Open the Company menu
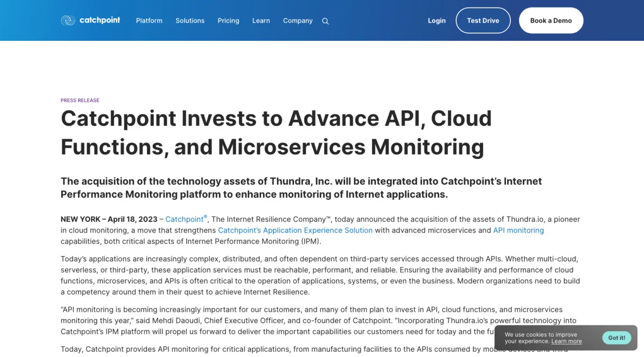This screenshot has width=644, height=357. pos(298,20)
